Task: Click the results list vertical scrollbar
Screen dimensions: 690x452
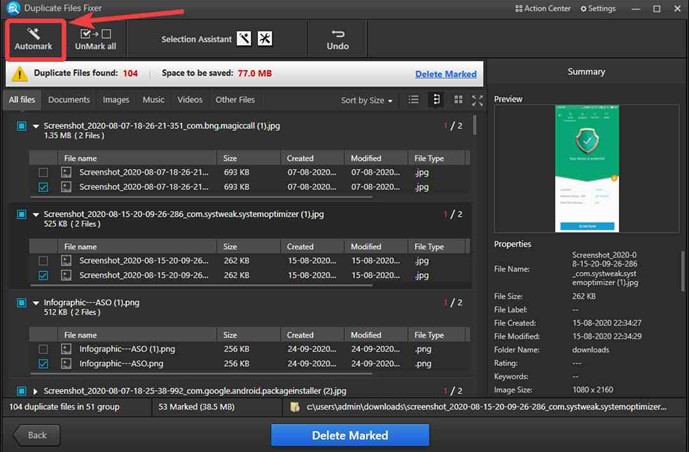Action: point(474,125)
